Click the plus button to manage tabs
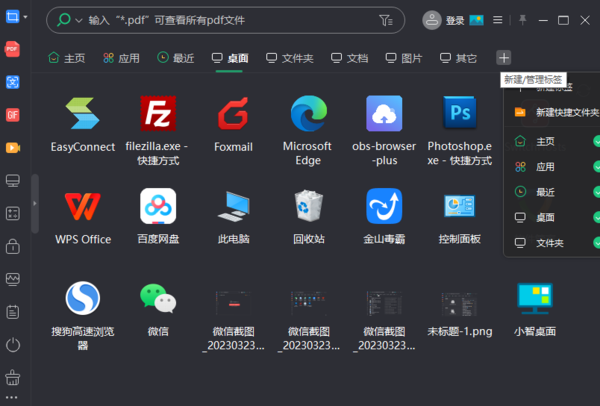This screenshot has height=406, width=600. 504,58
